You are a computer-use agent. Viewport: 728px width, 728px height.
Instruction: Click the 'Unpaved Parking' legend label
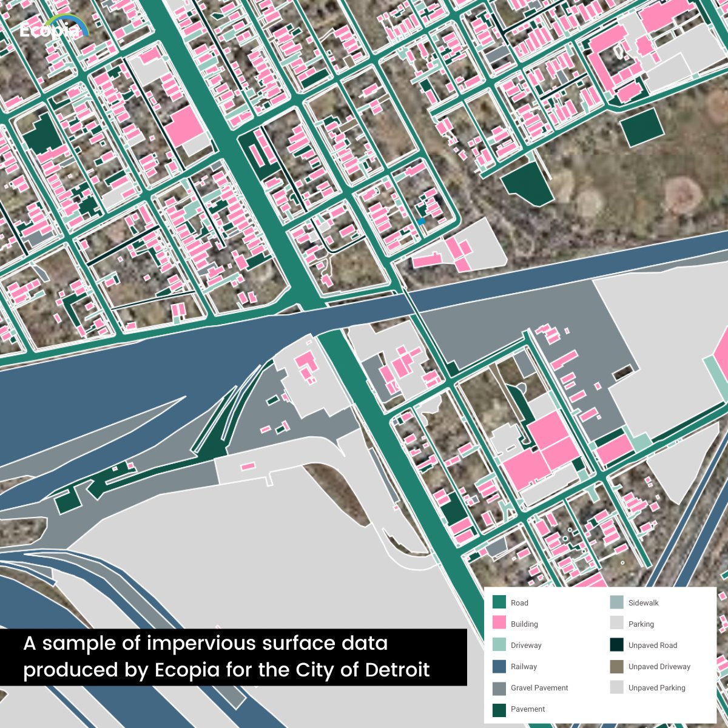pyautogui.click(x=657, y=688)
